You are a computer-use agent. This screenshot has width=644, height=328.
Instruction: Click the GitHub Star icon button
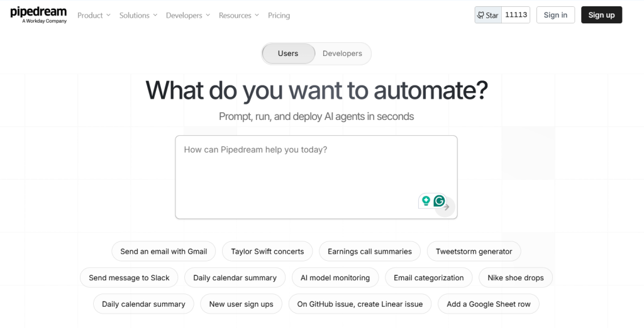(x=488, y=15)
